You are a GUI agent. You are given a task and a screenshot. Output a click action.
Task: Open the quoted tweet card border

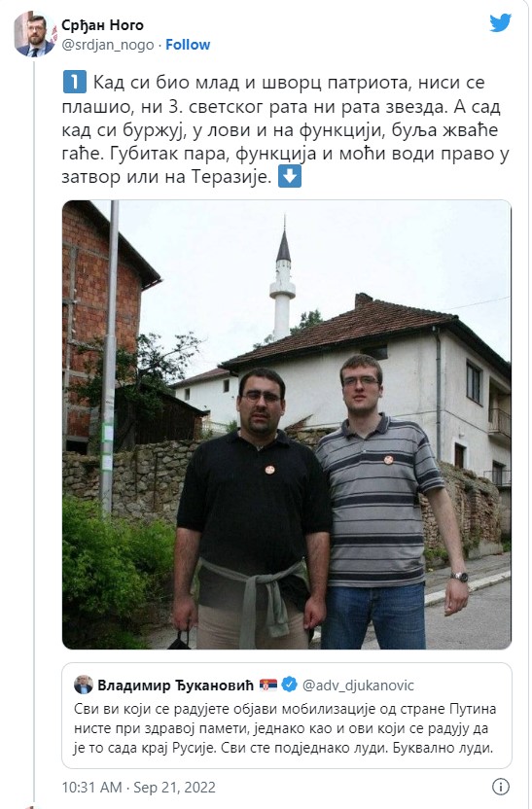pos(287,716)
